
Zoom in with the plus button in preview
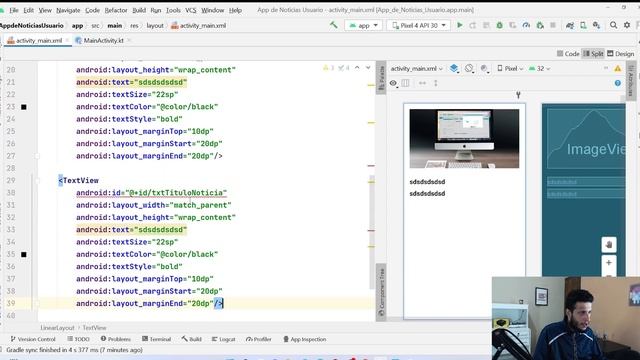click(609, 263)
